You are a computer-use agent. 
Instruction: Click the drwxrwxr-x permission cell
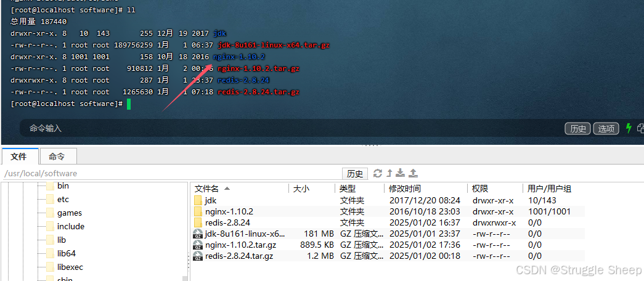coord(494,222)
